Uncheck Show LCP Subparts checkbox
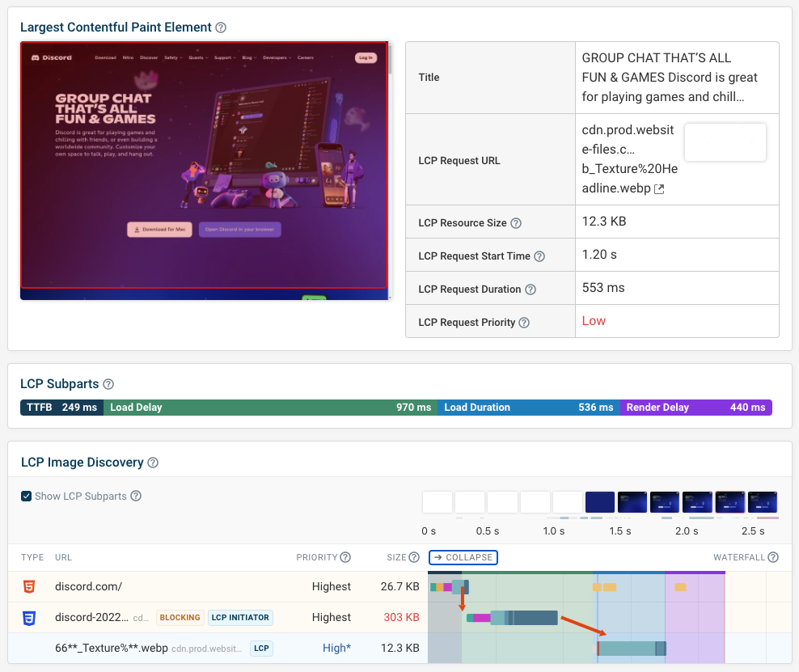Viewport: 799px width, 672px height. tap(26, 497)
